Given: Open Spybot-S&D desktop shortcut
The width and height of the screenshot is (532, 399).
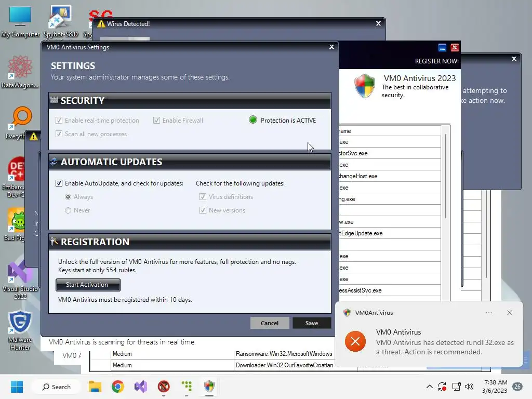Looking at the screenshot, I should (x=61, y=21).
